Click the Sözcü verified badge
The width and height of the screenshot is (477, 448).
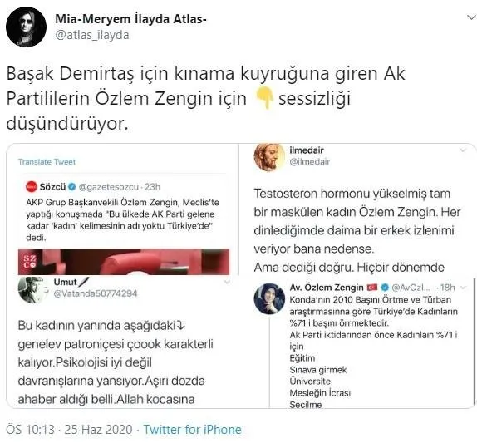click(x=71, y=186)
